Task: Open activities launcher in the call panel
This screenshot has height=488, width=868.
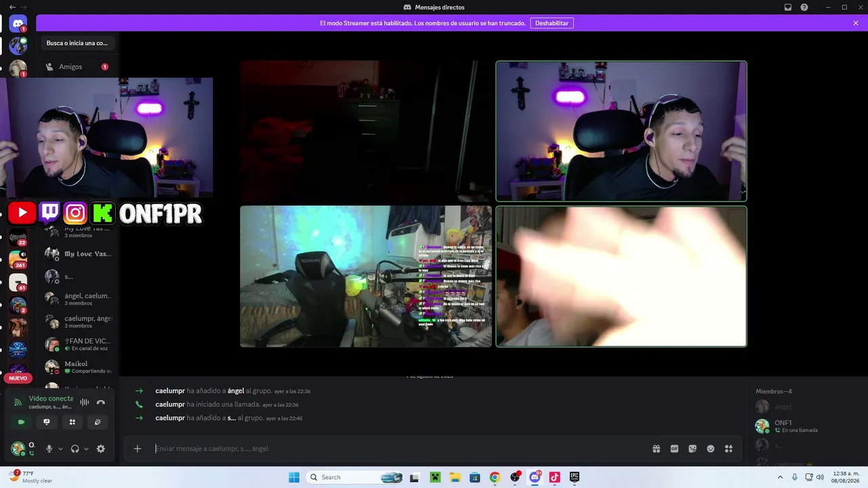Action: [72, 422]
